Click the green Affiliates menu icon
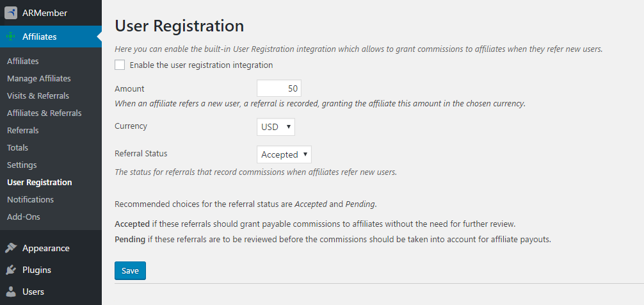The height and width of the screenshot is (305, 644). 11,37
